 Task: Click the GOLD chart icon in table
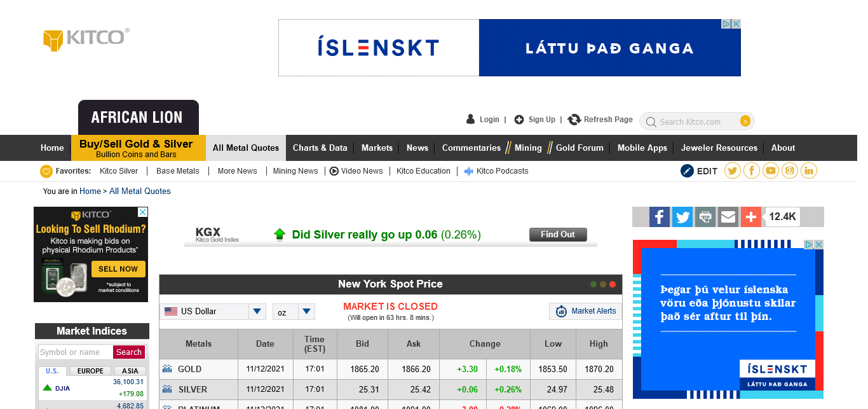[x=167, y=369]
